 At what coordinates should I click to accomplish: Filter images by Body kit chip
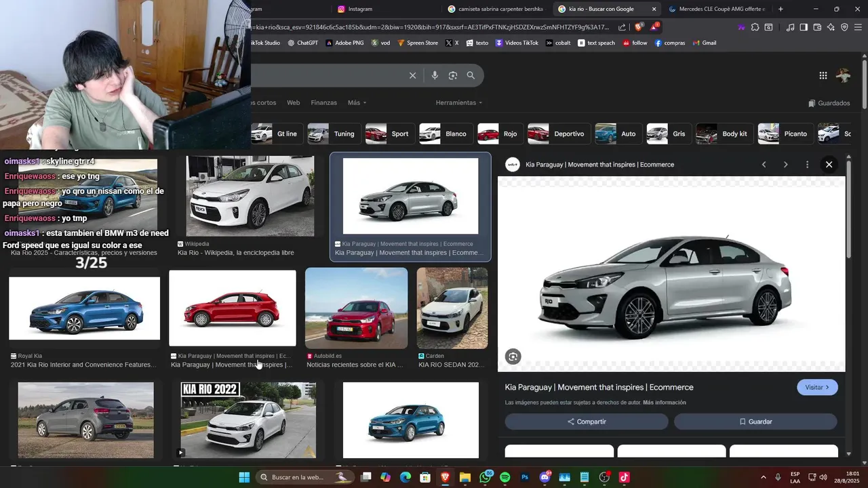point(724,134)
